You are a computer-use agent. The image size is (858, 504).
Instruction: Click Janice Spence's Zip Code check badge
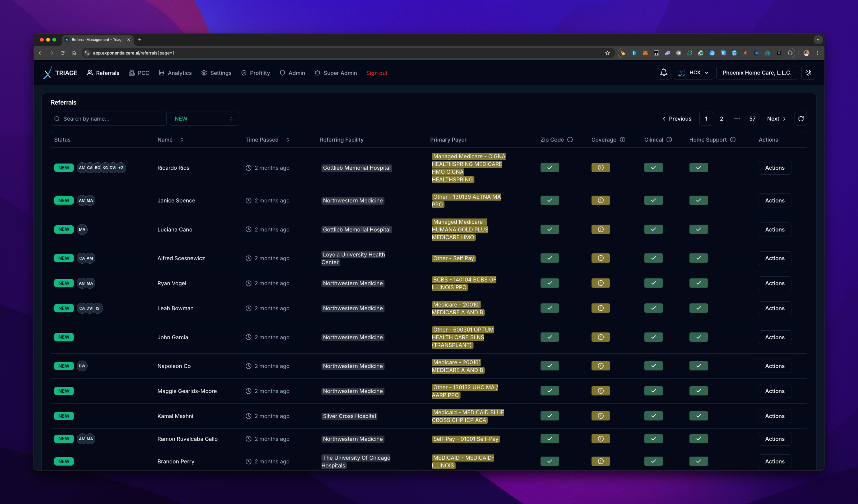click(x=549, y=200)
